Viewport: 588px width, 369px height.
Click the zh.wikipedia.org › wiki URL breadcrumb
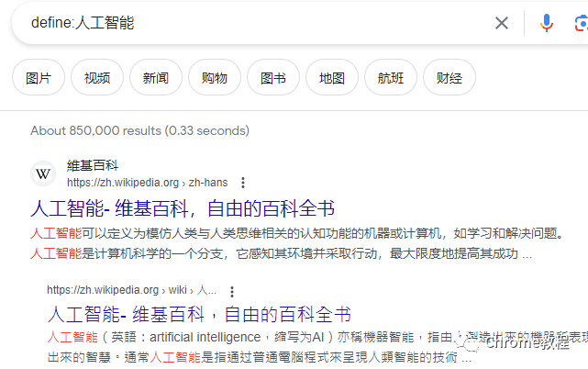coord(131,290)
